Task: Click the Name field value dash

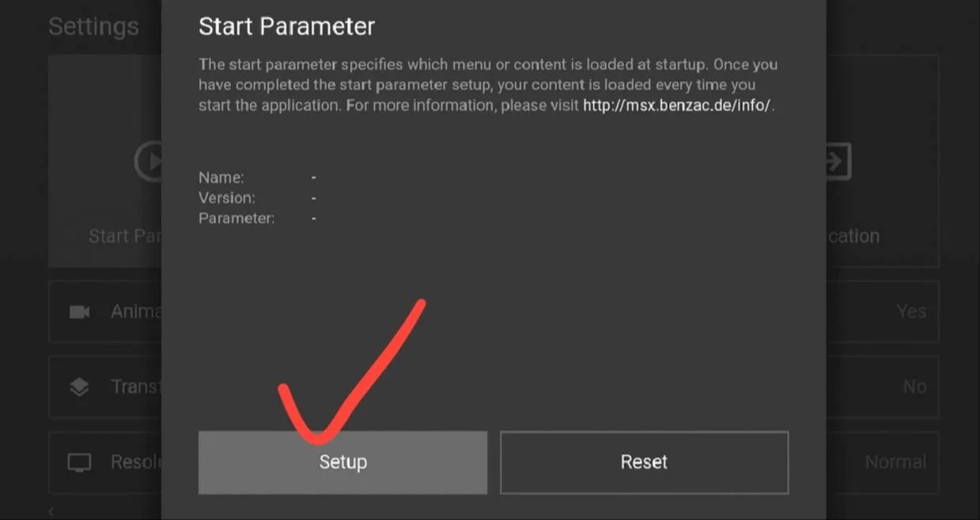Action: pyautogui.click(x=314, y=177)
